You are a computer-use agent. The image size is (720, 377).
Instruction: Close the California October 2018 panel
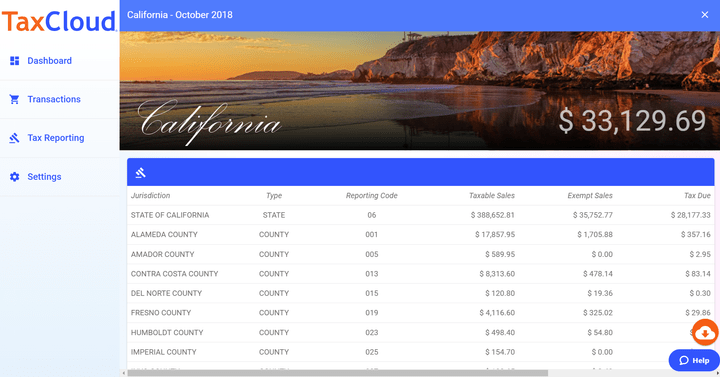point(705,15)
